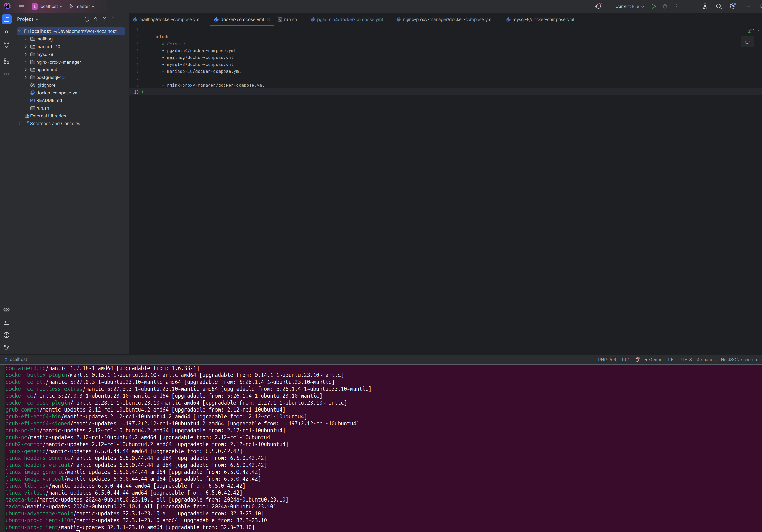This screenshot has width=762, height=532.
Task: Open the IDE settings gear icon
Action: pyautogui.click(x=733, y=6)
